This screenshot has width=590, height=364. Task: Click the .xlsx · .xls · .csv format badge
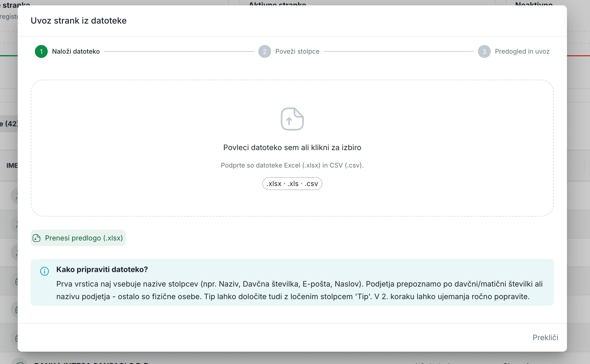(x=292, y=184)
